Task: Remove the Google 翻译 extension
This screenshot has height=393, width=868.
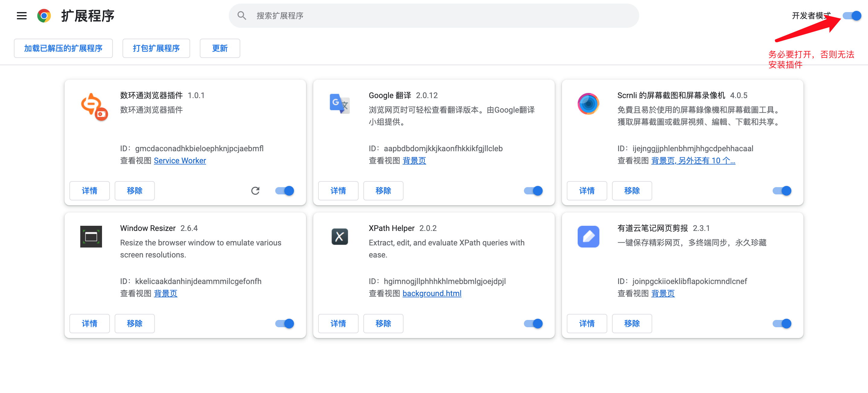Action: pyautogui.click(x=384, y=191)
